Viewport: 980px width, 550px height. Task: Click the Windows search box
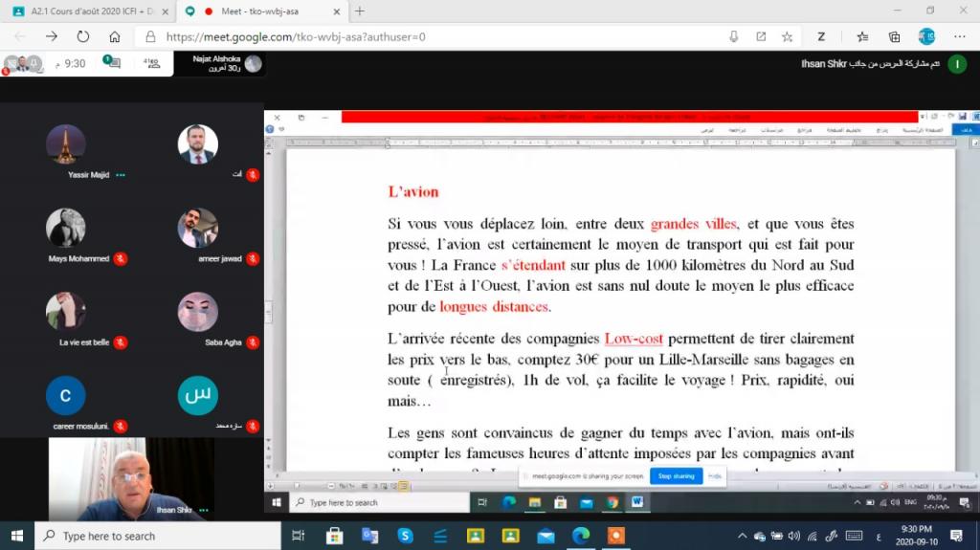158,536
